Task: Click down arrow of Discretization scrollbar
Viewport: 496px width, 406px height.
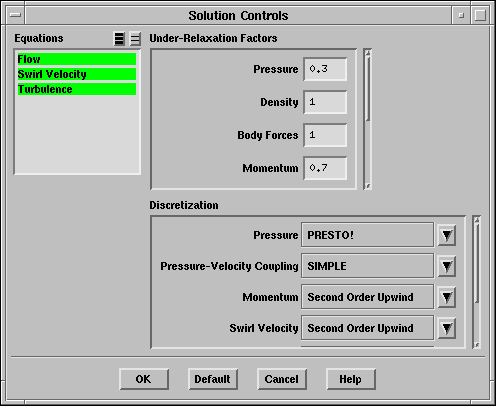Action: pyautogui.click(x=477, y=345)
